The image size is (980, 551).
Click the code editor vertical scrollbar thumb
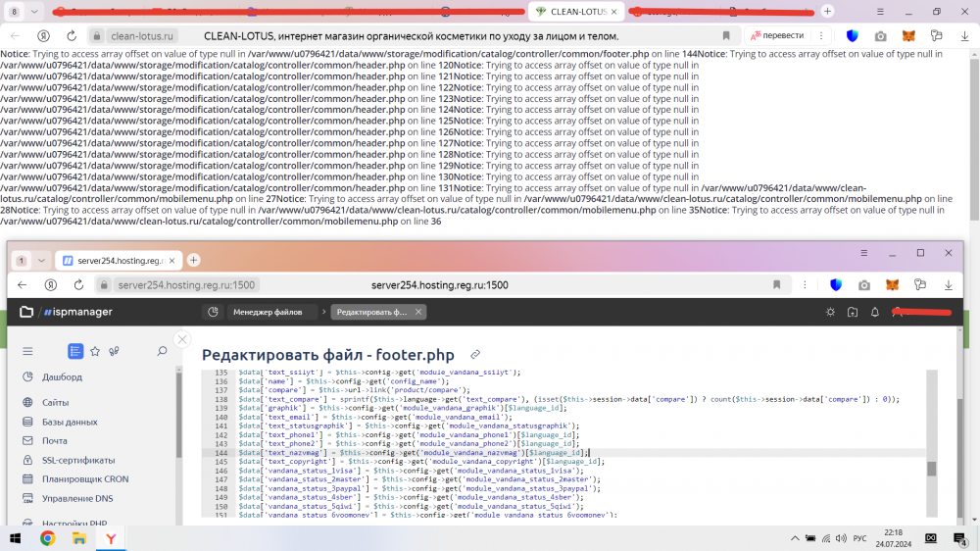[931, 469]
